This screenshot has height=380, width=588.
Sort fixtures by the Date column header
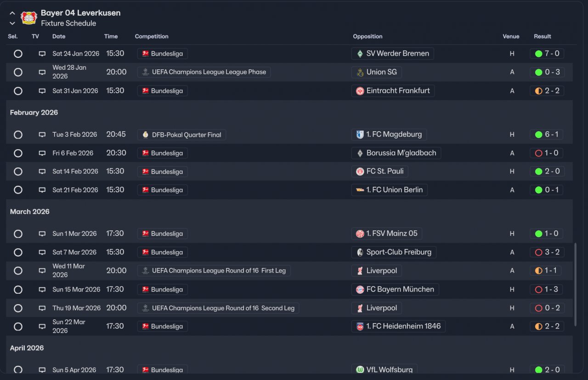click(59, 36)
